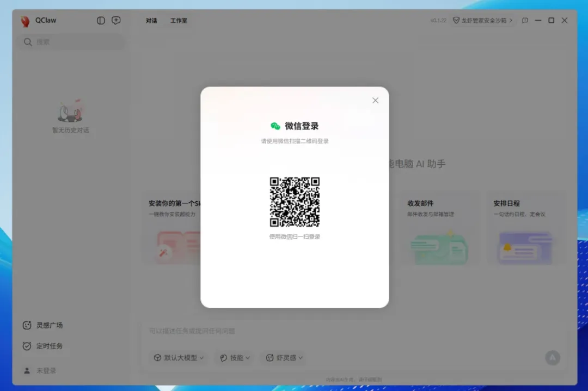Click the 技能 leaf icon
The image size is (588, 391).
[x=224, y=358]
